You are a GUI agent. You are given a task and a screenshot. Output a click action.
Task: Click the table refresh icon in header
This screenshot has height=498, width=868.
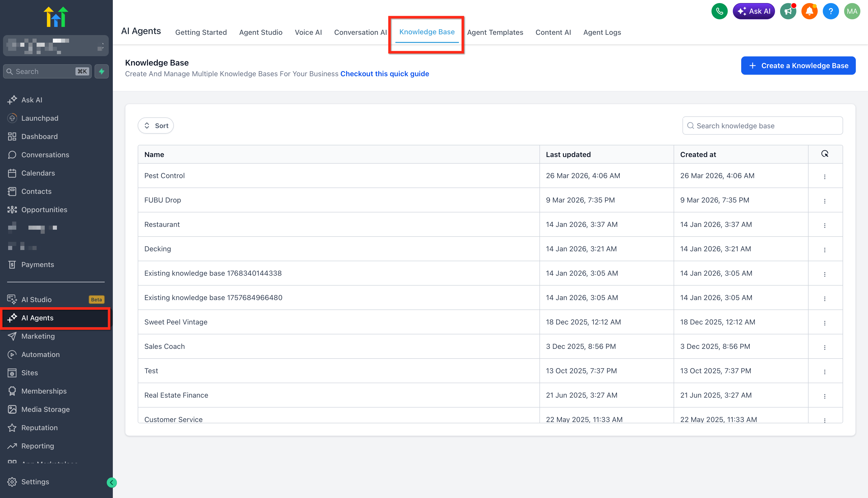pos(825,154)
